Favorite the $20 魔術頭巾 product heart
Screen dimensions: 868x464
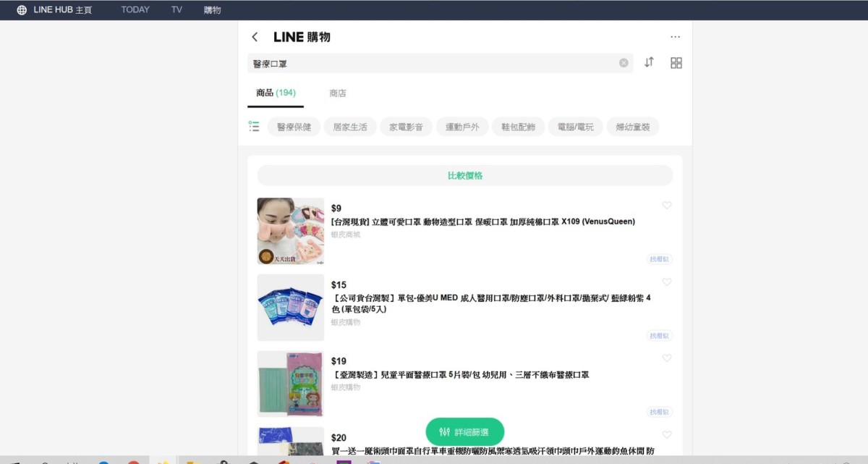pyautogui.click(x=667, y=435)
